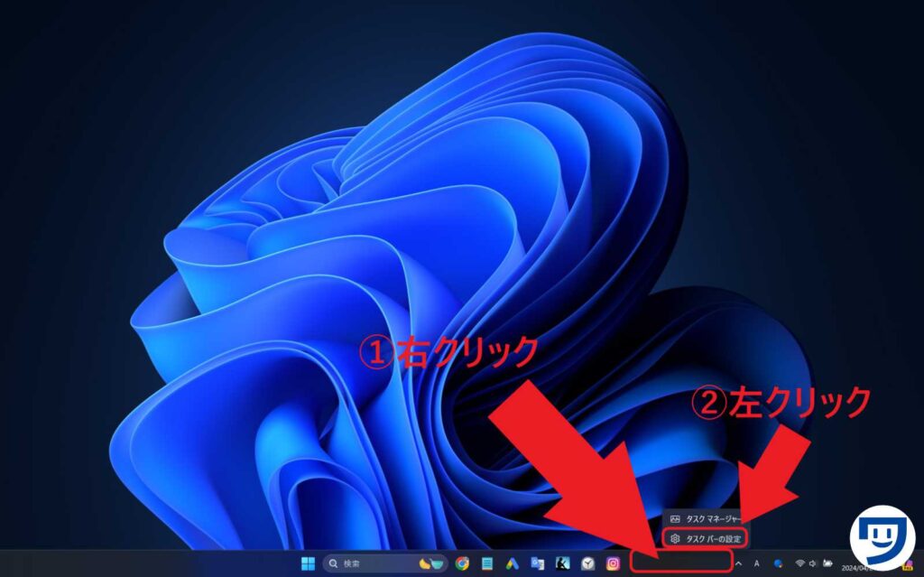Click the battery status tray icon

827,564
